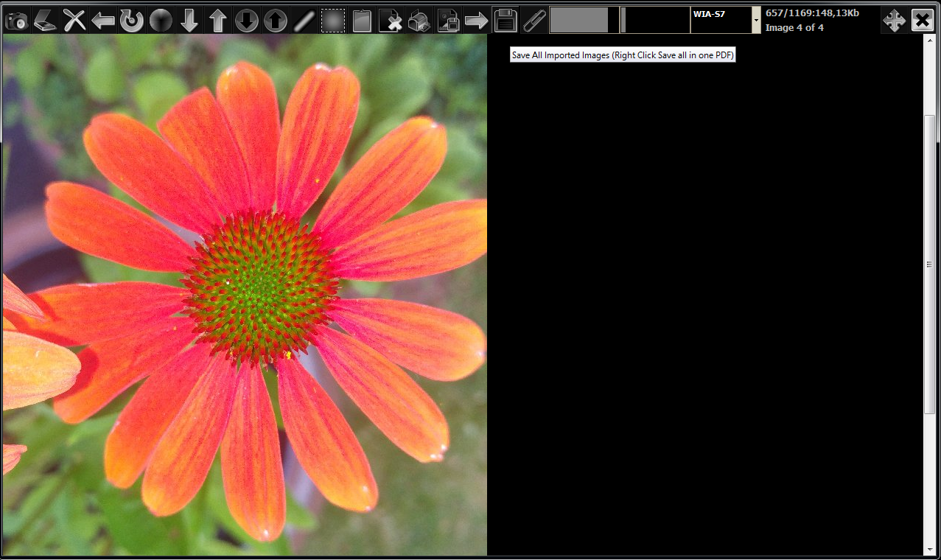The image size is (941, 560).
Task: Click the plain up arrow icon
Action: 218,21
